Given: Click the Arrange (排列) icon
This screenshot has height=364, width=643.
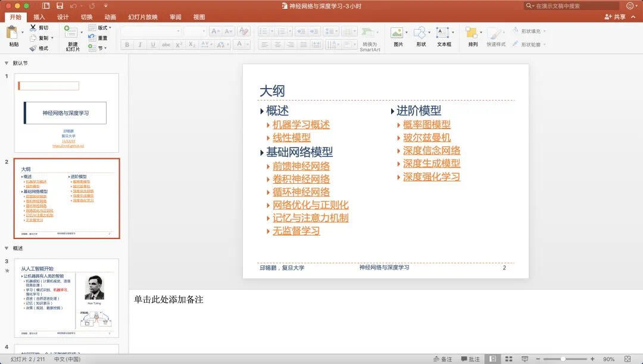Looking at the screenshot, I should 472,33.
